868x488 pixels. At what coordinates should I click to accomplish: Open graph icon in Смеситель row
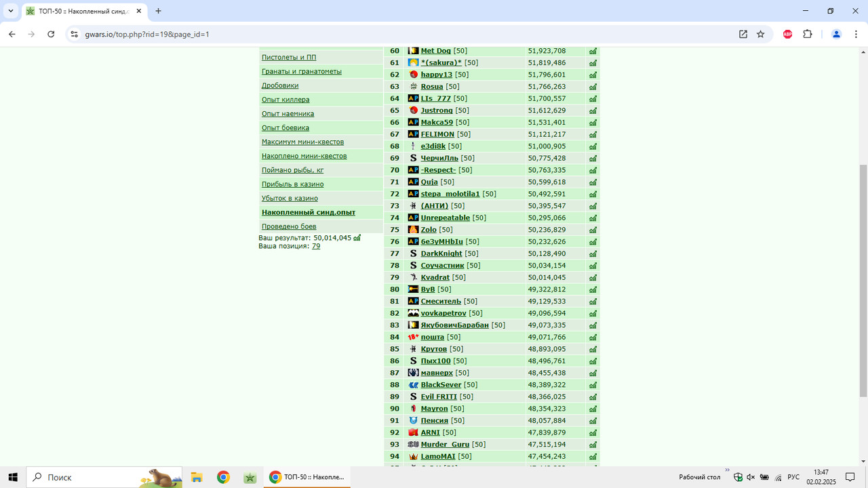[593, 302]
